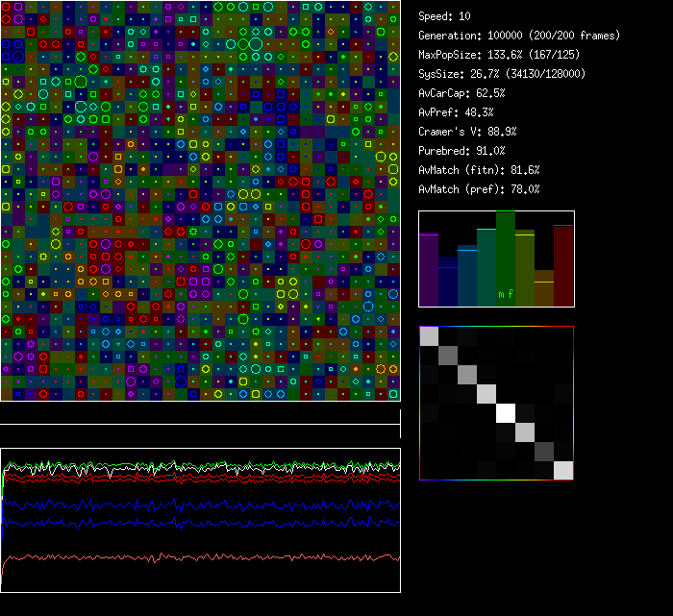Click the lowest red line in the graph
This screenshot has height=616, width=673.
point(192,557)
